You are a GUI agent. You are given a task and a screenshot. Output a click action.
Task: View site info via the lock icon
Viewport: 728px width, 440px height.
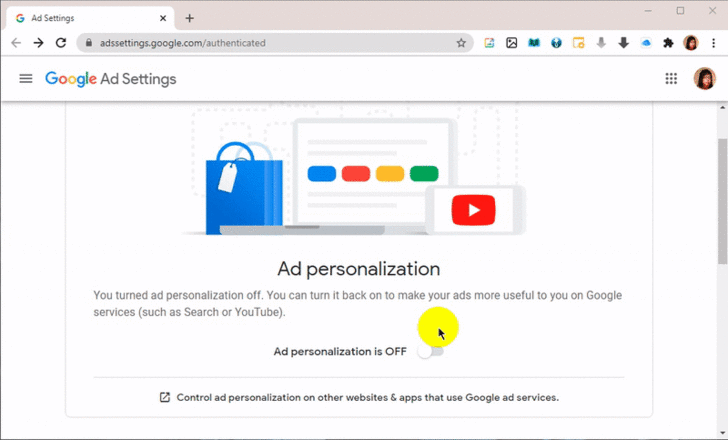click(x=89, y=43)
